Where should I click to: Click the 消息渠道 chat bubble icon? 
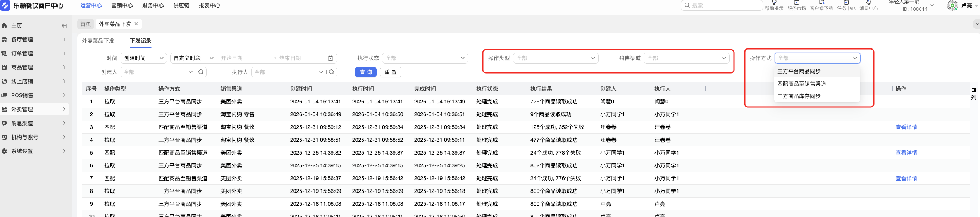tap(4, 123)
